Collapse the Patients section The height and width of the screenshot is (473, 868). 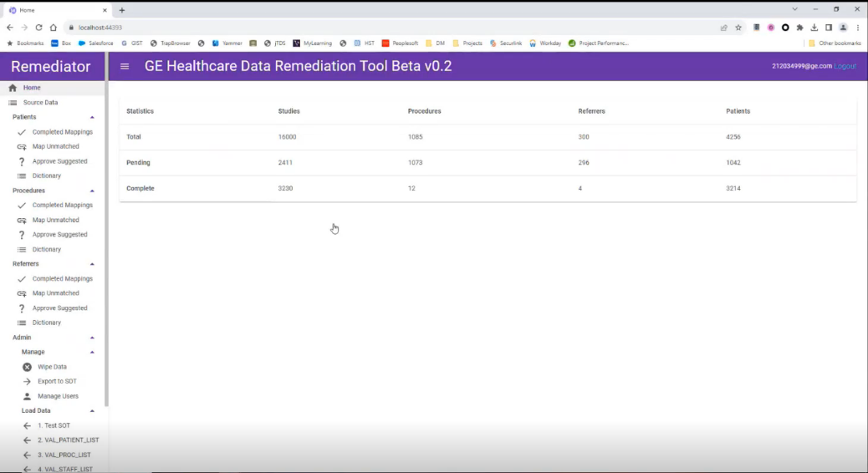point(92,117)
